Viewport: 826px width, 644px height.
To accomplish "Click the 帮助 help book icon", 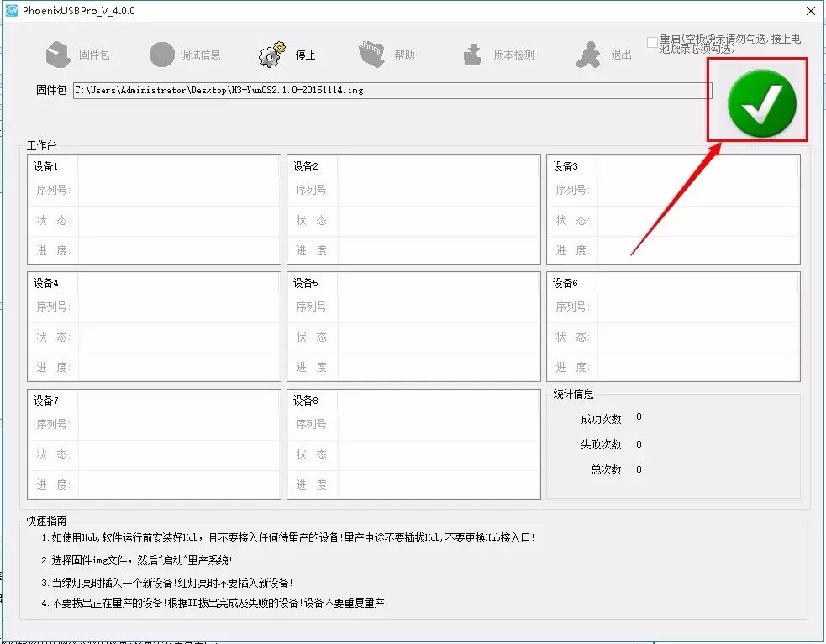I will (371, 55).
